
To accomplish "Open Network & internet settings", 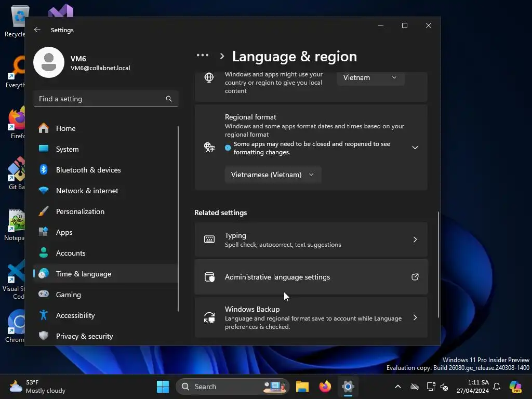I will click(105, 191).
